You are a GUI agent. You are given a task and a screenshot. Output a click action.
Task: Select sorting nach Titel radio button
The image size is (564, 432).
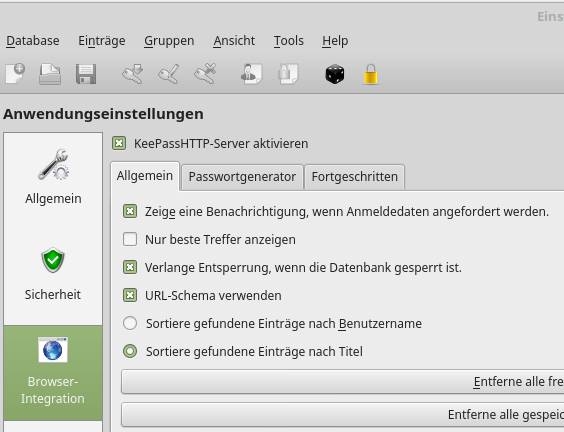pos(130,351)
